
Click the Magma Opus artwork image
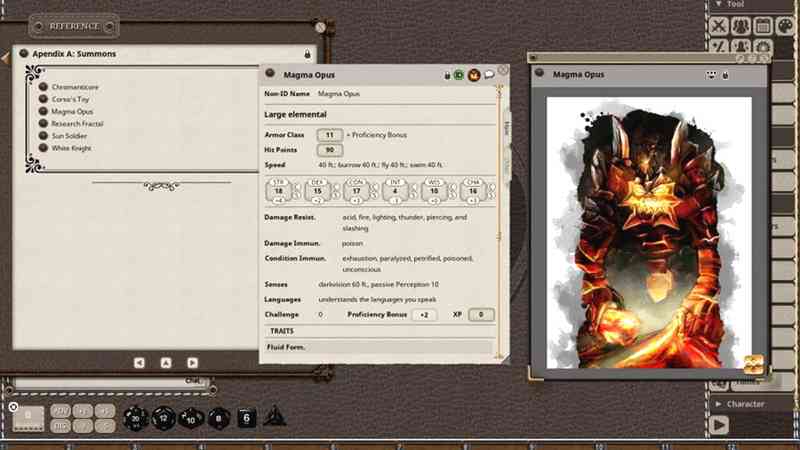tap(648, 230)
